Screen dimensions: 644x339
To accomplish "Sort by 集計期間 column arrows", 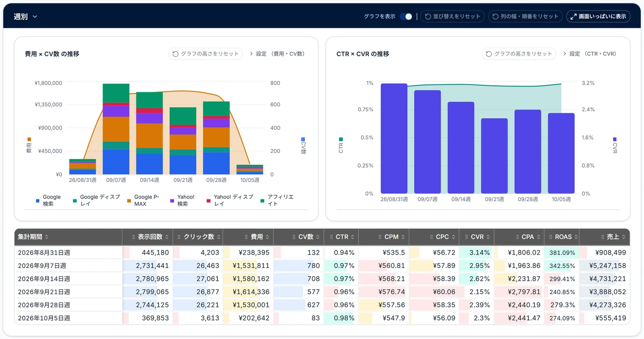I will 46,237.
